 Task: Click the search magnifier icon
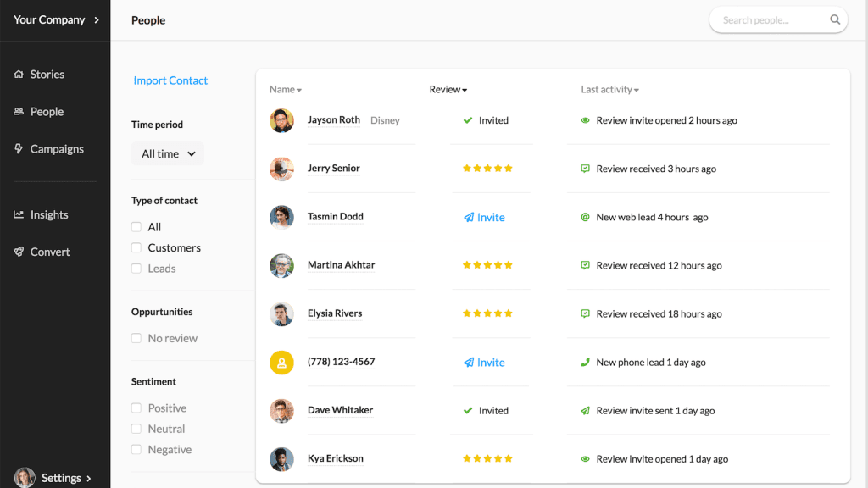tap(835, 19)
